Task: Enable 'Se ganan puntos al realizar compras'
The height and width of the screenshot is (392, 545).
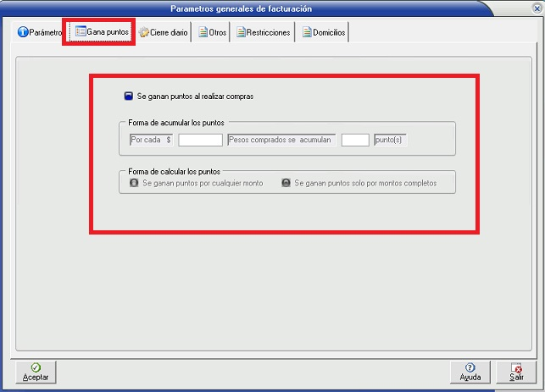Action: [128, 97]
